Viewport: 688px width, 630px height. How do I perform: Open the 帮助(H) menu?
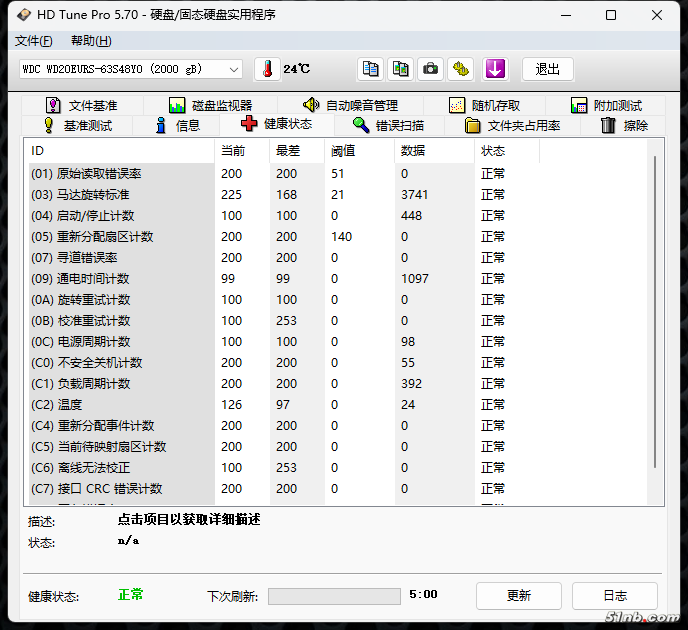(91, 41)
